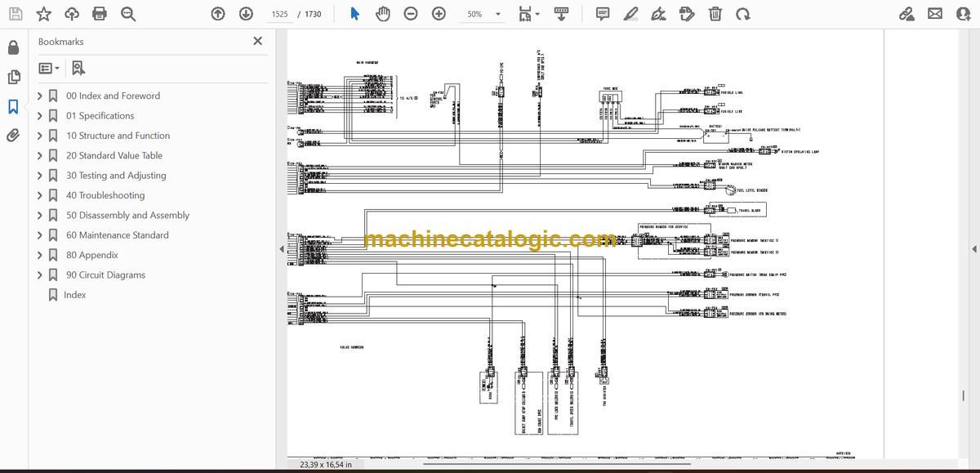The image size is (980, 473).
Task: Click the Save file icon
Action: (16, 14)
